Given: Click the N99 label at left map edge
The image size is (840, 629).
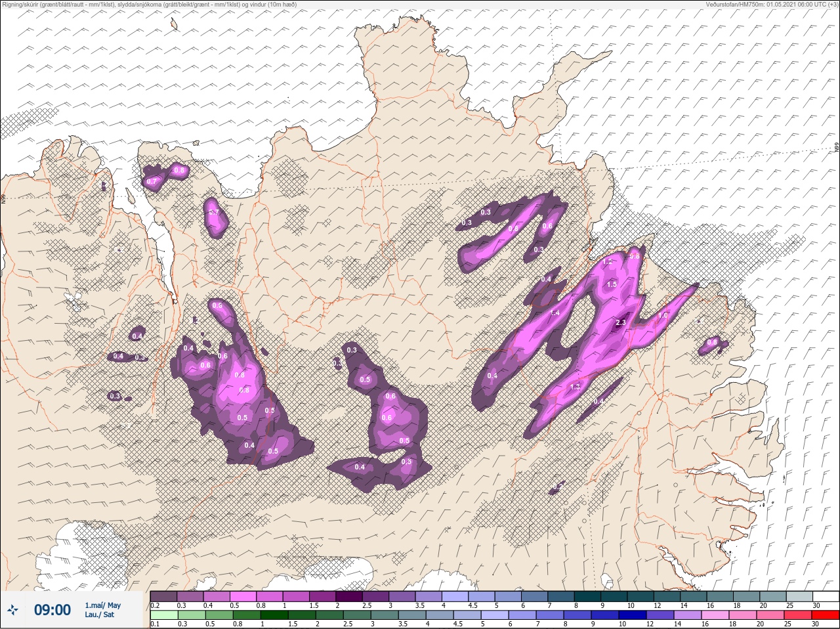Looking at the screenshot, I should (x=3, y=198).
